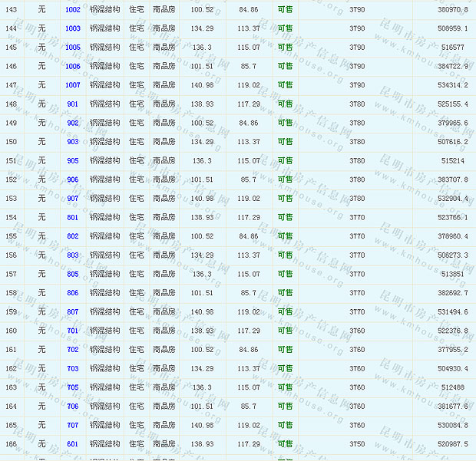Open room 1002 link
476x461 pixels.
[73, 9]
